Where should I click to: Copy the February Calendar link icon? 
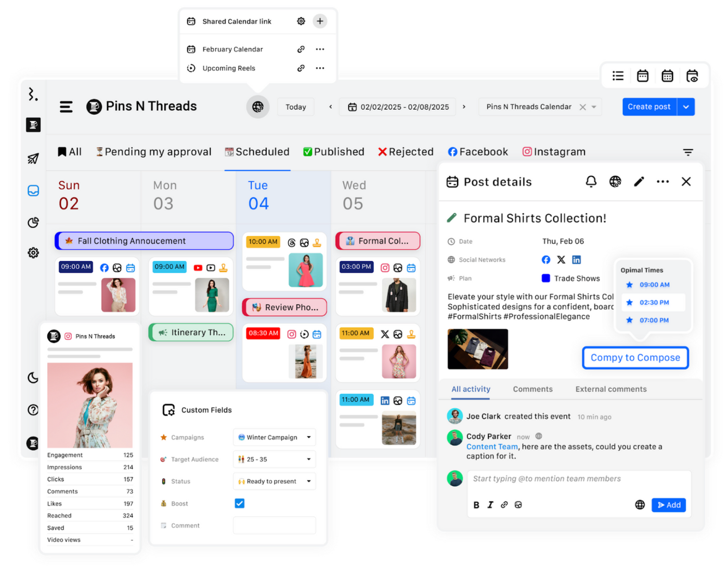click(301, 49)
